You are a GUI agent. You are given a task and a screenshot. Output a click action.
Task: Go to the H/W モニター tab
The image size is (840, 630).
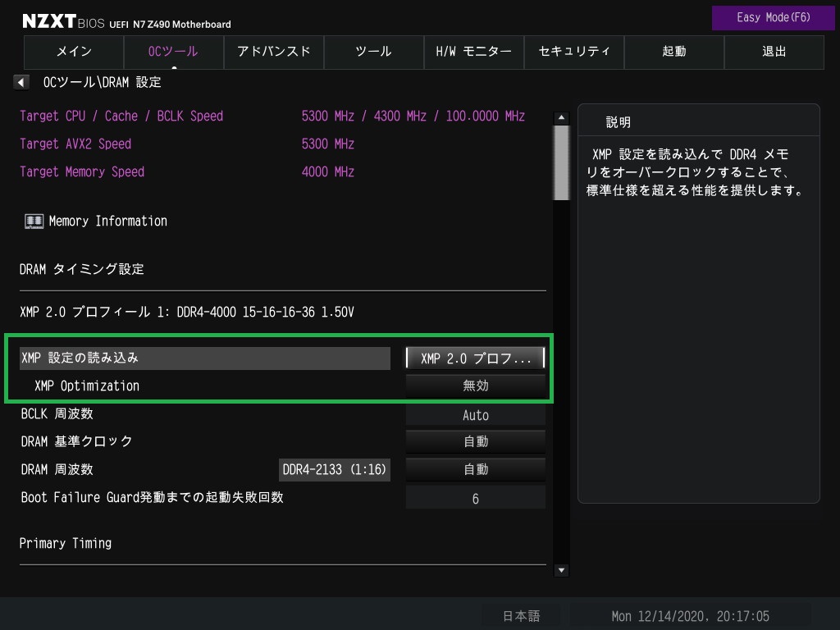473,52
